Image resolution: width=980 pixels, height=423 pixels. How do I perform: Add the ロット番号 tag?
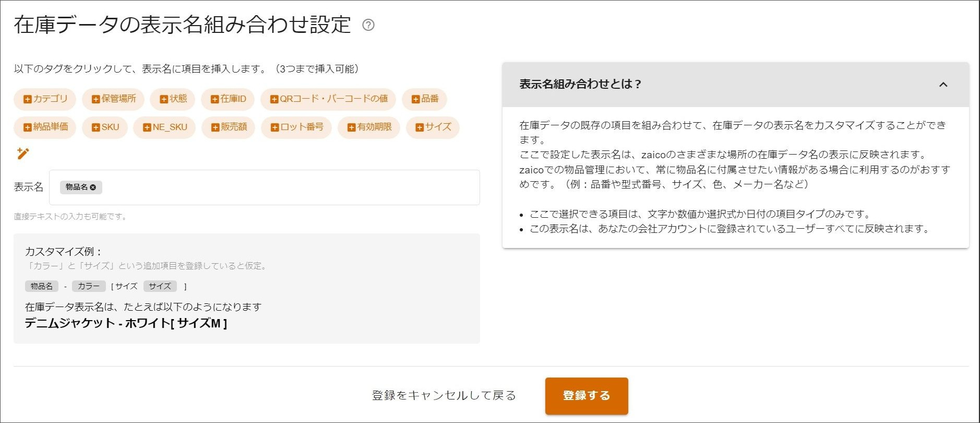tap(296, 127)
